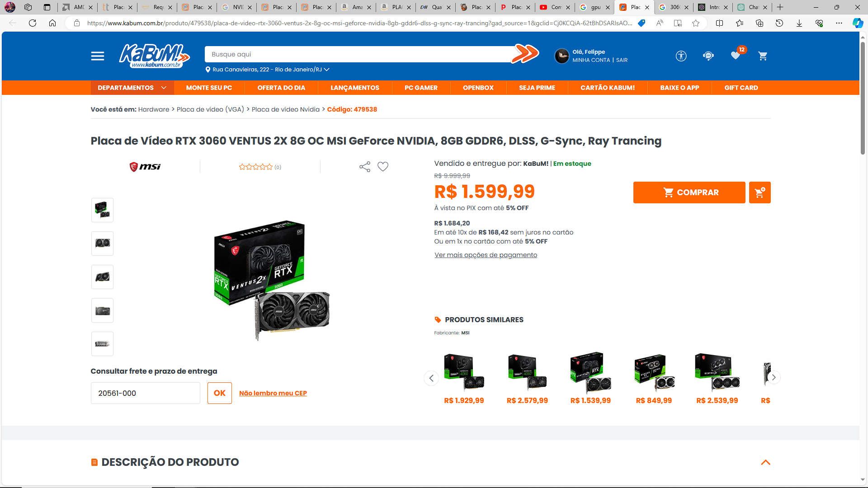Open the accessibility icon in header
This screenshot has height=488, width=868.
coord(681,56)
